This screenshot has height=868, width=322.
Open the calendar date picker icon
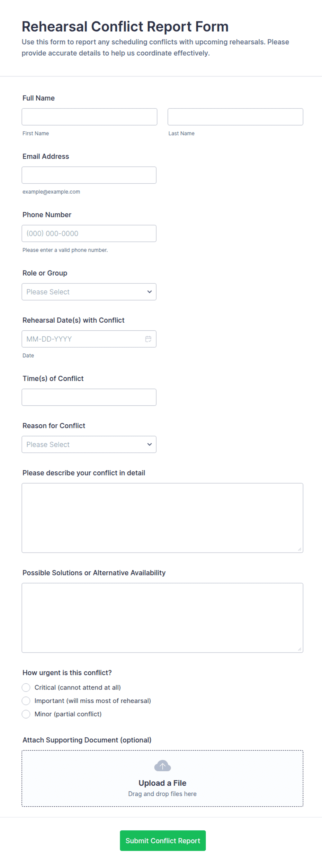click(x=148, y=339)
